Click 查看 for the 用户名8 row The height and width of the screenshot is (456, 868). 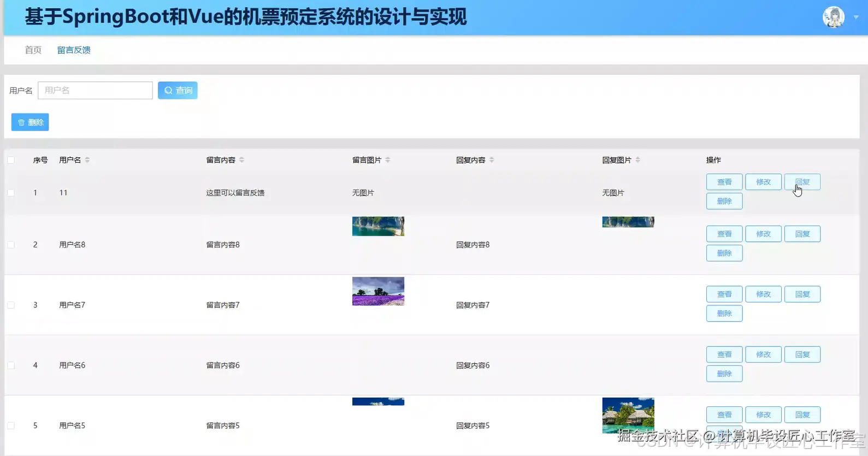(724, 234)
